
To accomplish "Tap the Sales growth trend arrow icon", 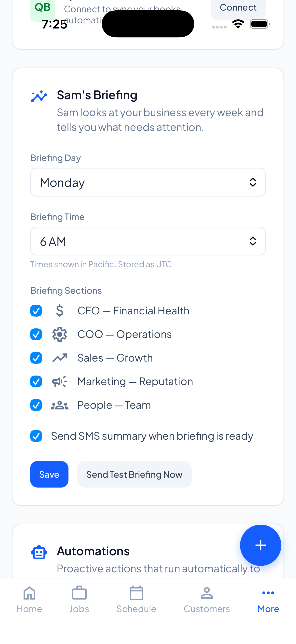I will [60, 358].
